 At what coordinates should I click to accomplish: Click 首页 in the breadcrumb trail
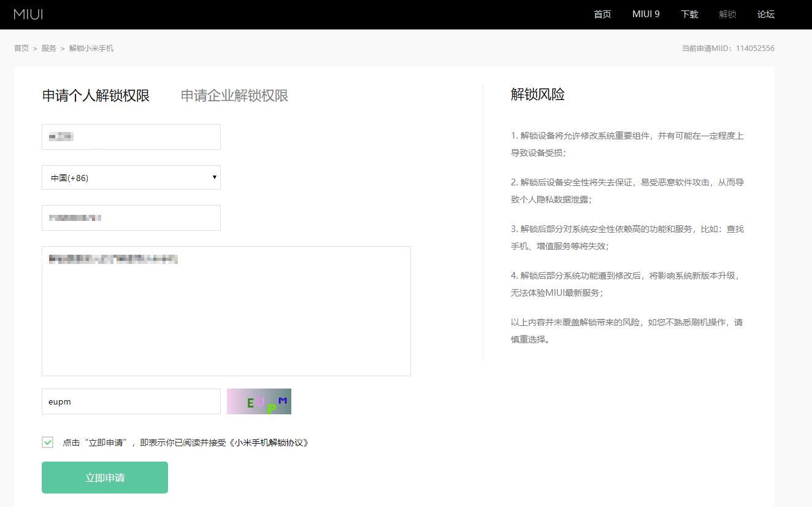coord(20,48)
